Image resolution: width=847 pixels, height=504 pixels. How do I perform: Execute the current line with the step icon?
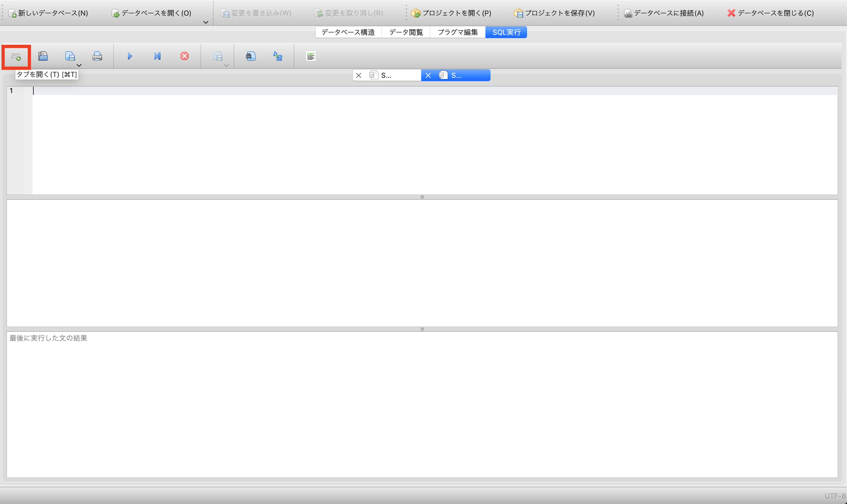pos(157,56)
